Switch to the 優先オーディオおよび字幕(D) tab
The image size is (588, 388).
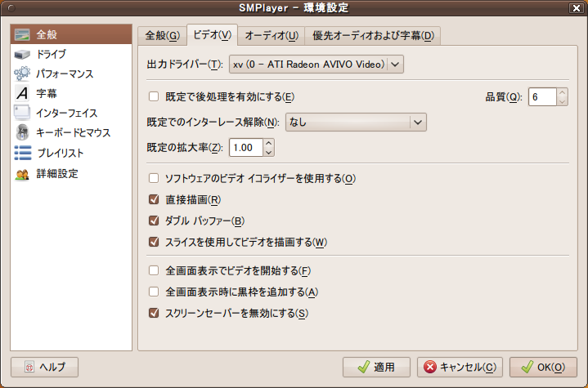click(x=373, y=36)
